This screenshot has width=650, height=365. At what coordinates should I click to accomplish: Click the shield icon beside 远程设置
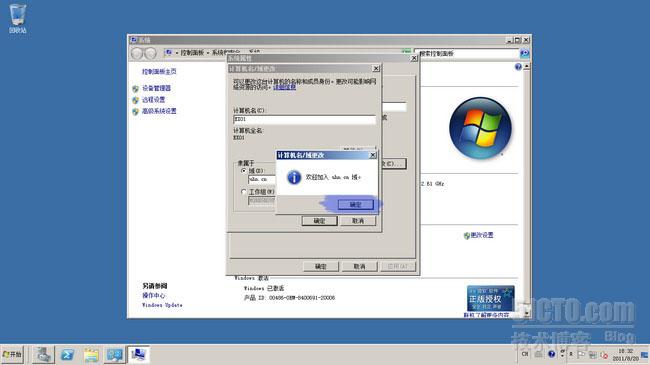pos(135,100)
